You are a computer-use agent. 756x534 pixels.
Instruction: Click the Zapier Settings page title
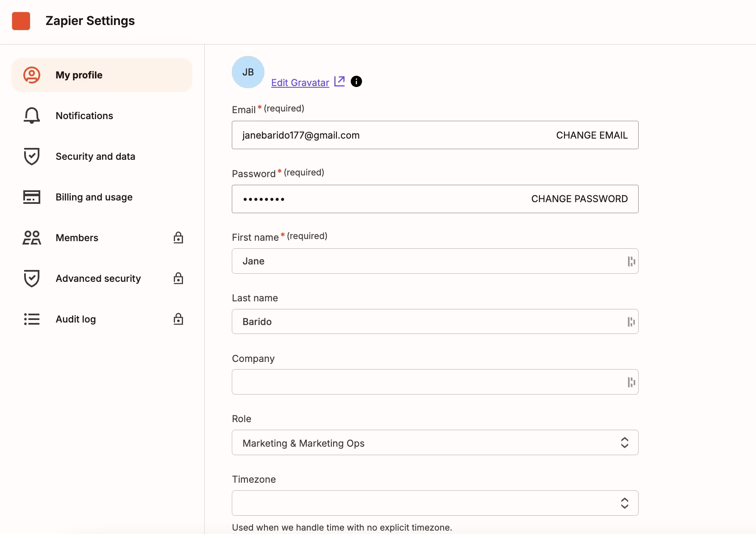coord(90,21)
